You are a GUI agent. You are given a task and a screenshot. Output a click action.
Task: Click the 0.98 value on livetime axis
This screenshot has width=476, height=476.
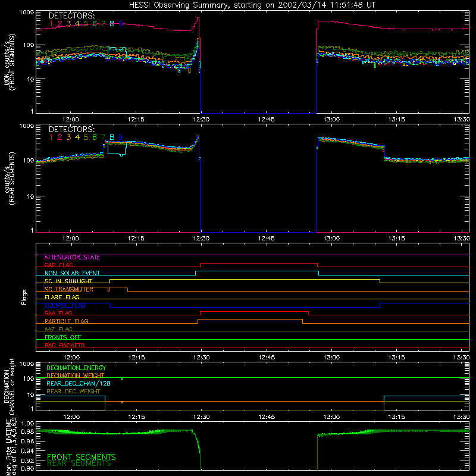click(x=27, y=433)
